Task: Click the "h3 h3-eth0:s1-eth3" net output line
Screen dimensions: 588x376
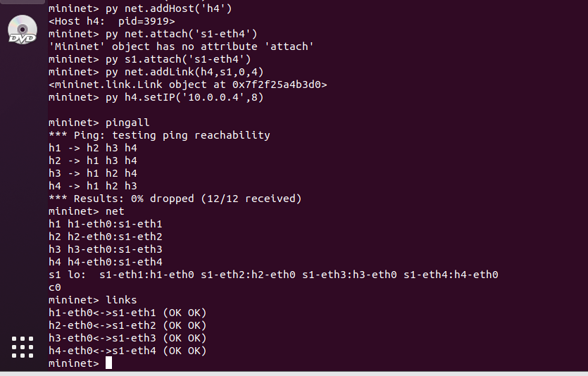Action: [106, 249]
